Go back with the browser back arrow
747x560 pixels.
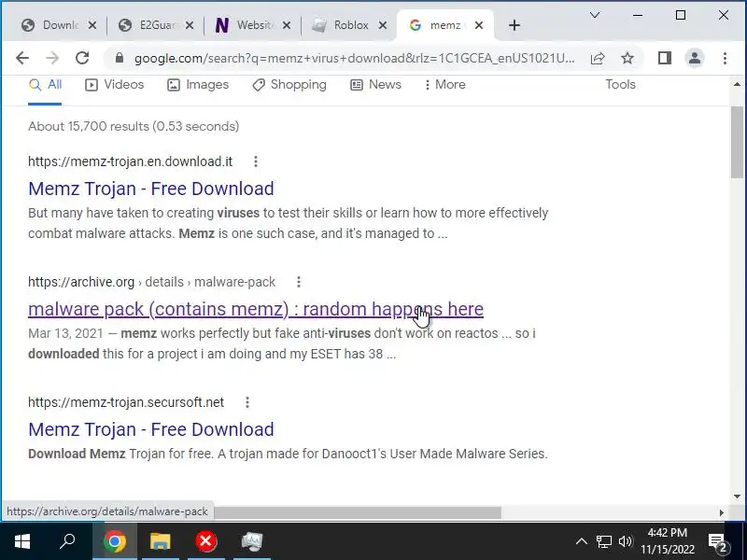pyautogui.click(x=22, y=58)
